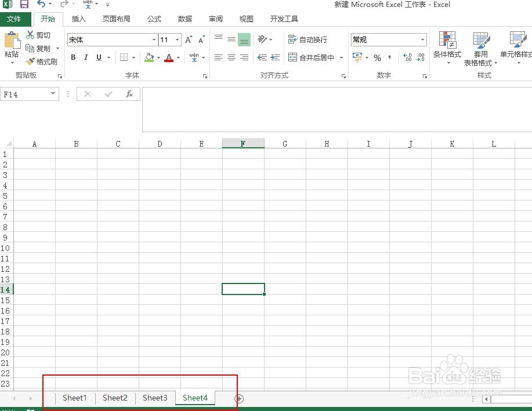
Task: Apply cell borders icon
Action: pyautogui.click(x=124, y=57)
